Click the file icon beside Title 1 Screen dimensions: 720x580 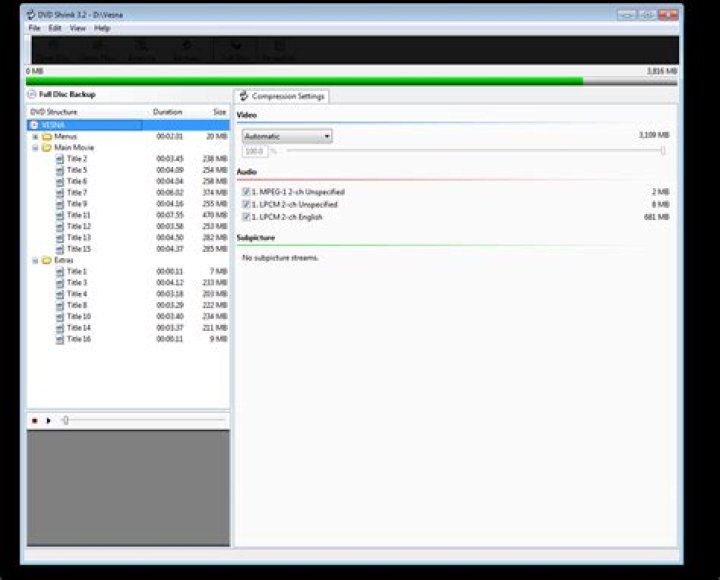[60, 271]
